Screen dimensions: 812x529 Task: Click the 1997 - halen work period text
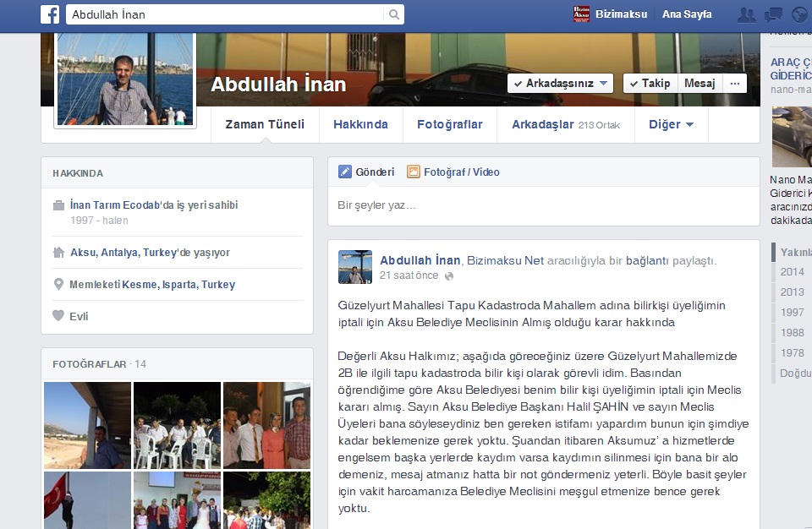tap(100, 220)
